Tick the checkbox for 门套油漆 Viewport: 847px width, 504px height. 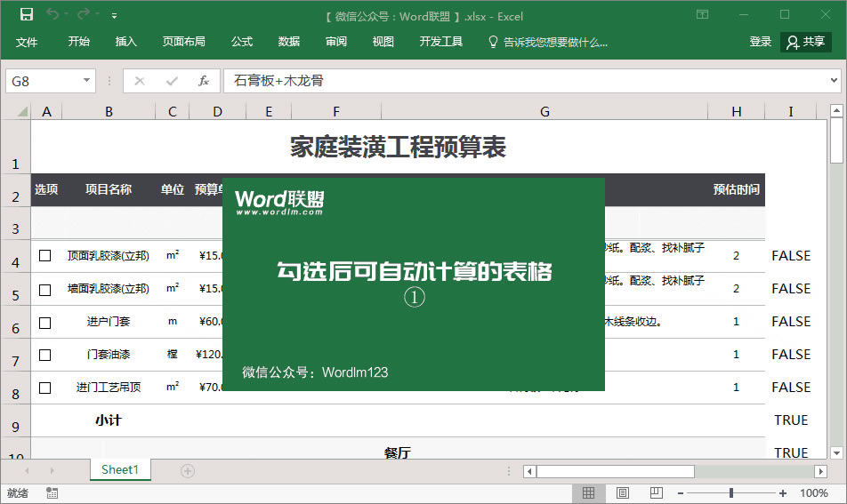pos(44,355)
